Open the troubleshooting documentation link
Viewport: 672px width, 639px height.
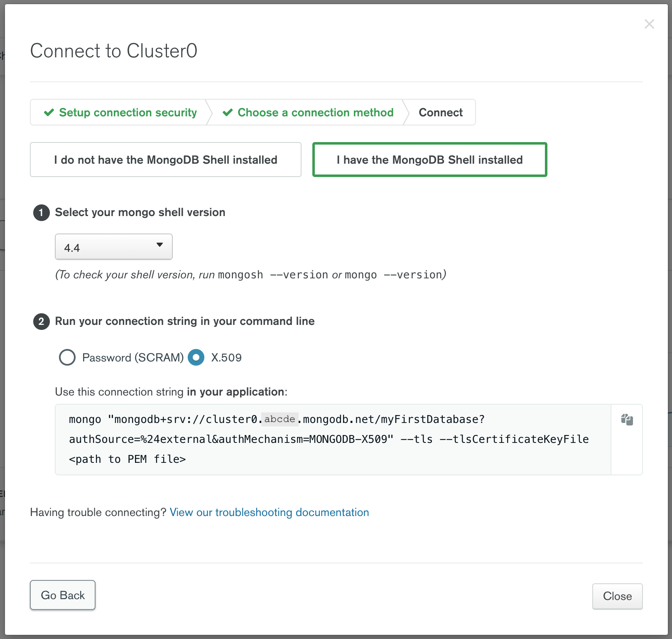coord(269,512)
